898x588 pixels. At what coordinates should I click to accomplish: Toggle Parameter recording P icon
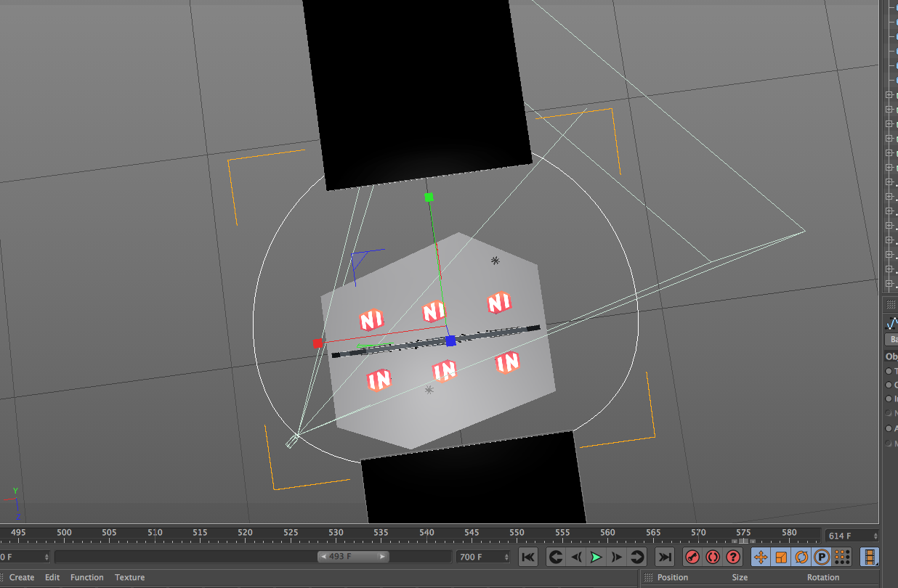822,557
